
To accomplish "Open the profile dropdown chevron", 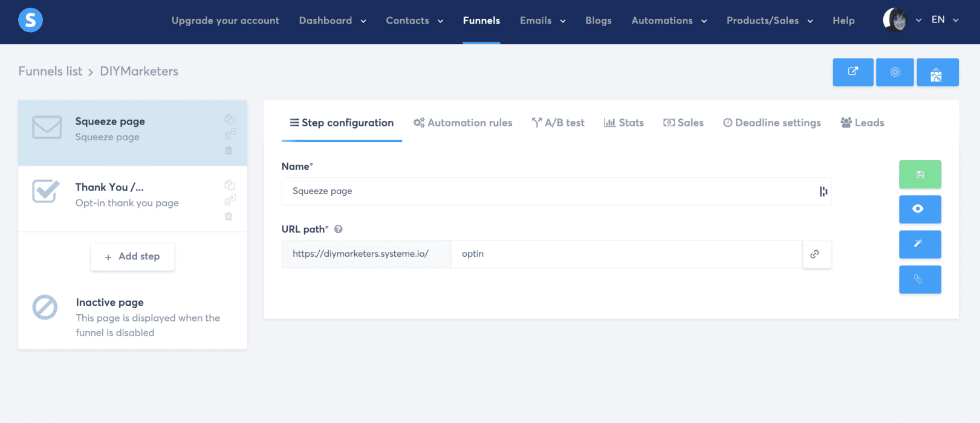I will 919,20.
